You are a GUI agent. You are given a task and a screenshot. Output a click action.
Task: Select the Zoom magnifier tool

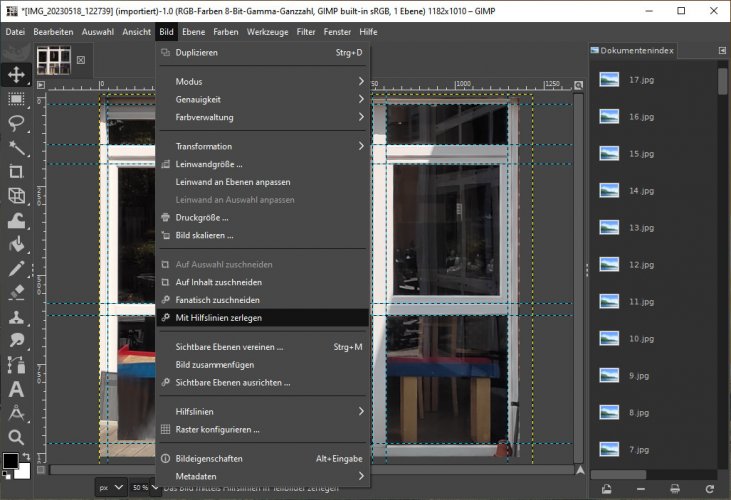[x=16, y=438]
